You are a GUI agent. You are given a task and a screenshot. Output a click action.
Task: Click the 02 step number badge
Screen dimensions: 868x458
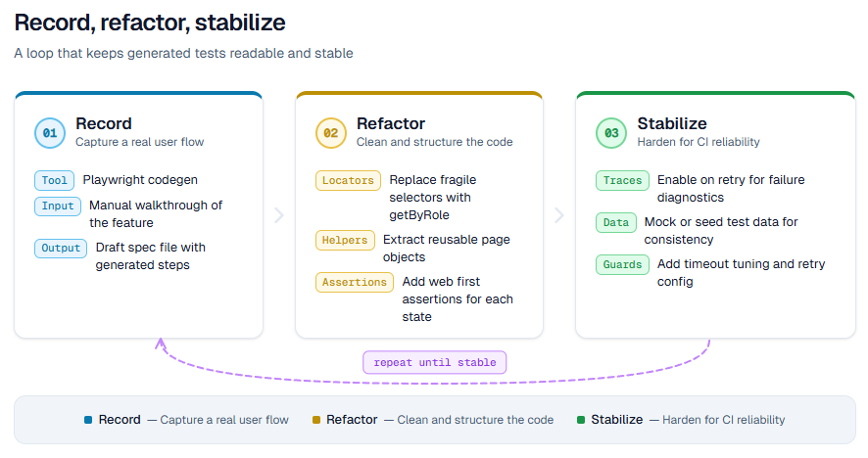(x=331, y=132)
